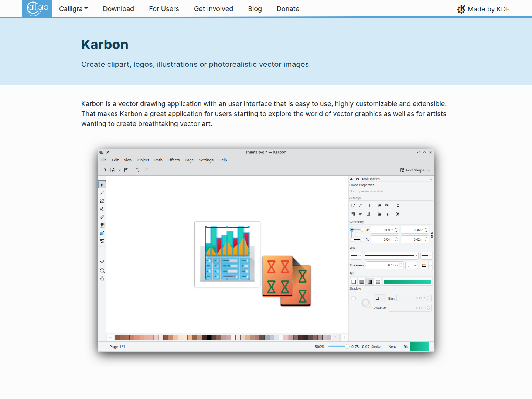Visit the Blog page
This screenshot has height=399, width=532.
tap(255, 9)
